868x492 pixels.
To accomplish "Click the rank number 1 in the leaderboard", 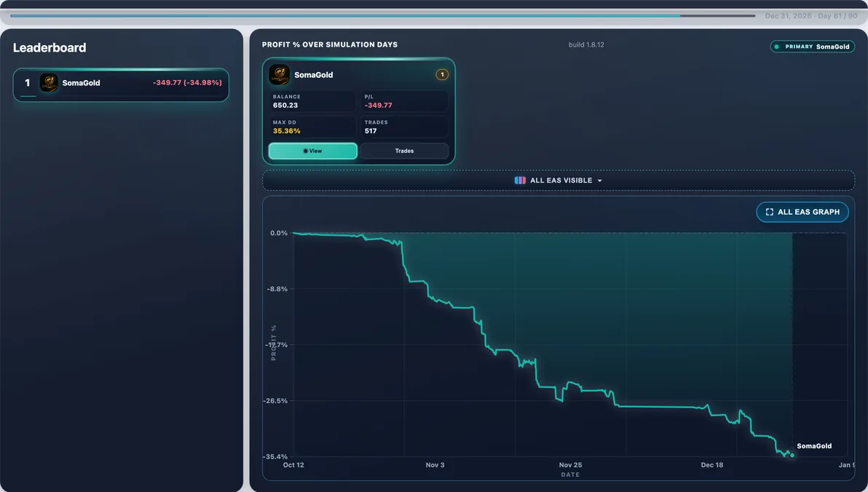I will click(27, 83).
